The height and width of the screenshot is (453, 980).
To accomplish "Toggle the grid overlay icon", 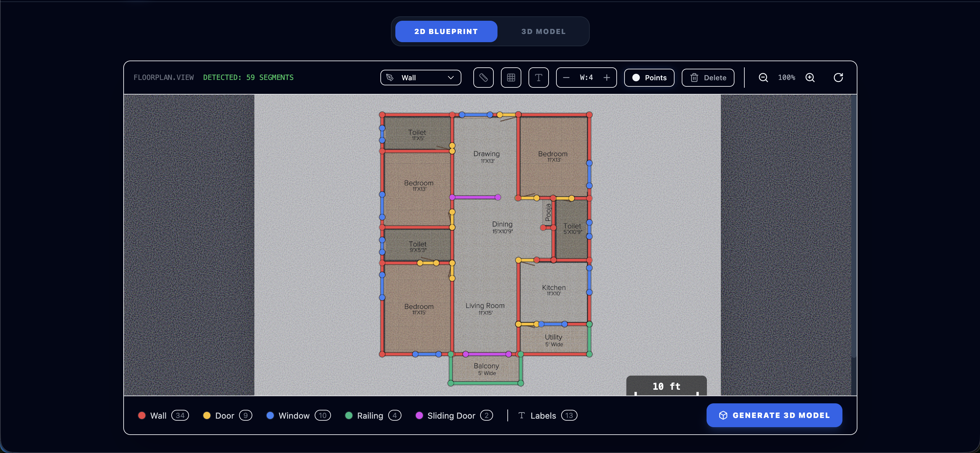I will click(511, 78).
